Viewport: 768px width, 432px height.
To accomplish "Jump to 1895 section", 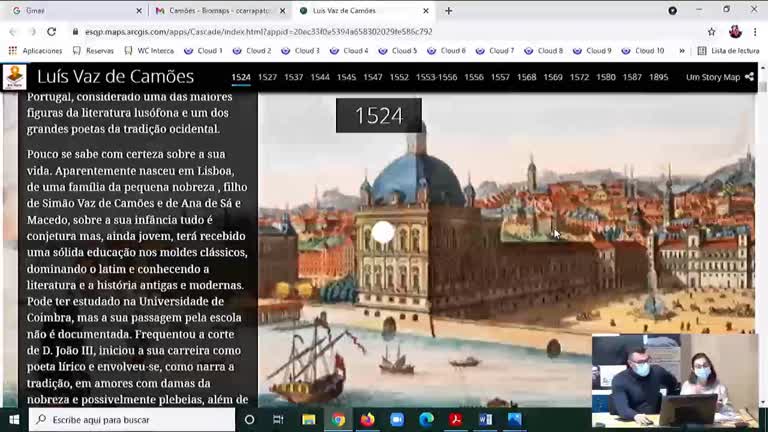I will [659, 77].
